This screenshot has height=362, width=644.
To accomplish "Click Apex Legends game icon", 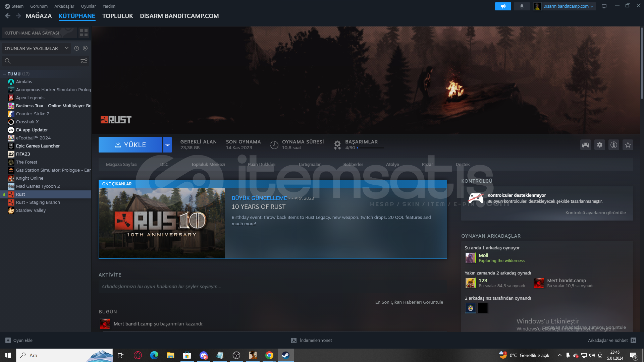I will coord(11,98).
